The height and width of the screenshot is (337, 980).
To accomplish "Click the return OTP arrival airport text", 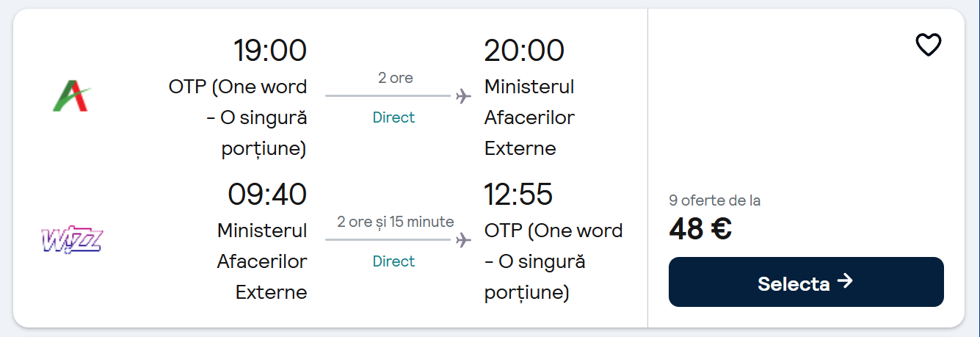I will [x=553, y=261].
